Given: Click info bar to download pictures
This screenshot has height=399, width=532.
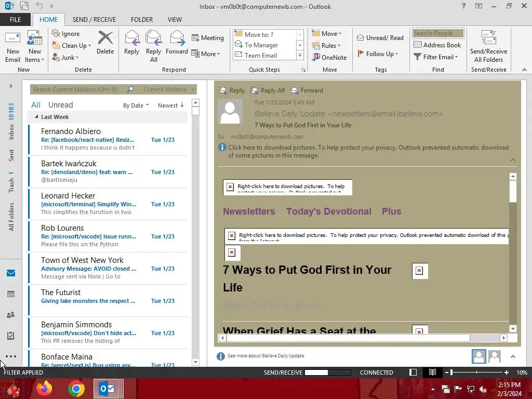Looking at the screenshot, I should 364,151.
